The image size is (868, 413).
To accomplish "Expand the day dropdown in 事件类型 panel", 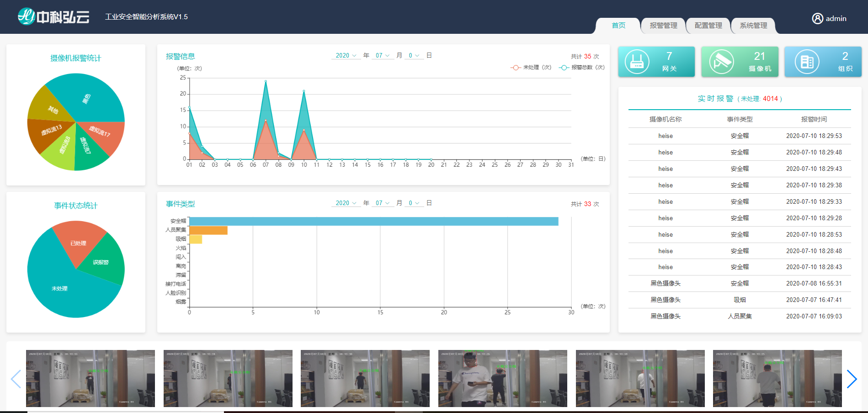I will coord(414,203).
